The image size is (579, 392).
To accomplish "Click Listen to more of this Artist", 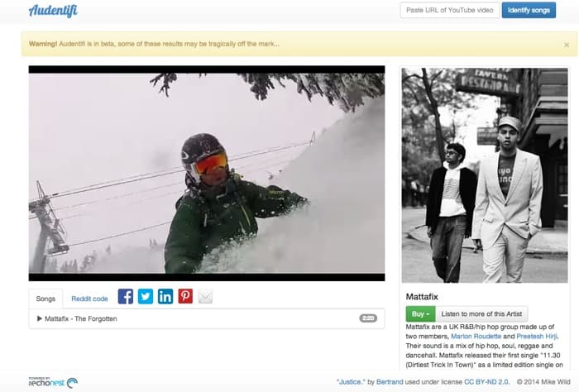I will pyautogui.click(x=481, y=314).
